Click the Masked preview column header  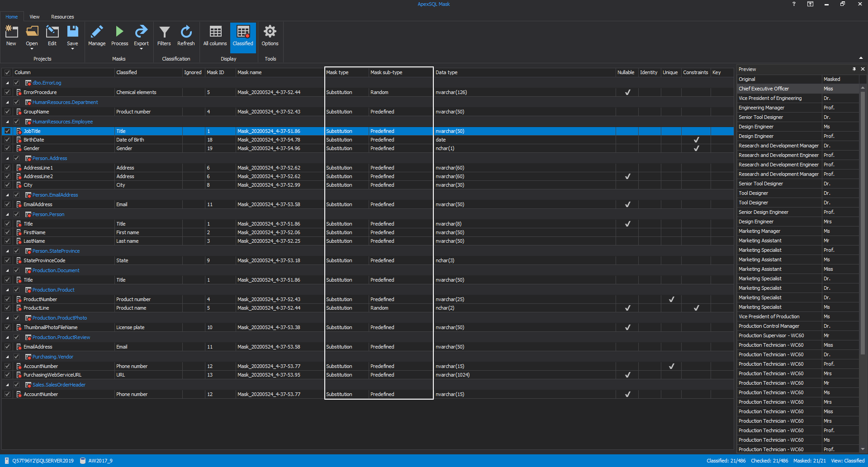840,79
